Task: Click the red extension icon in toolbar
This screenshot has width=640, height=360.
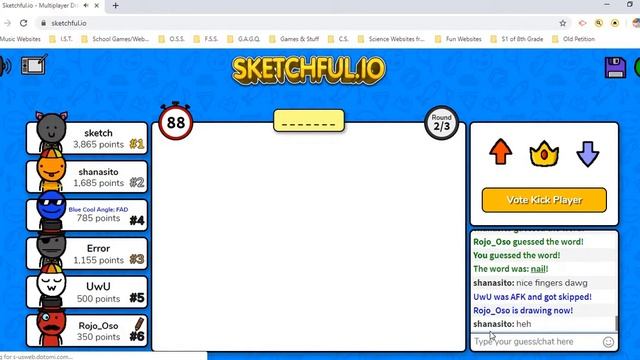Action: point(582,23)
